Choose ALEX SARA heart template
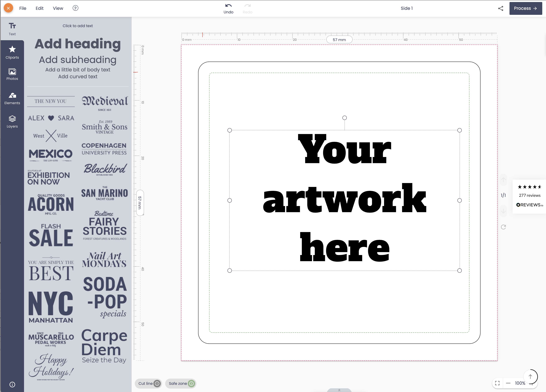 (x=51, y=118)
